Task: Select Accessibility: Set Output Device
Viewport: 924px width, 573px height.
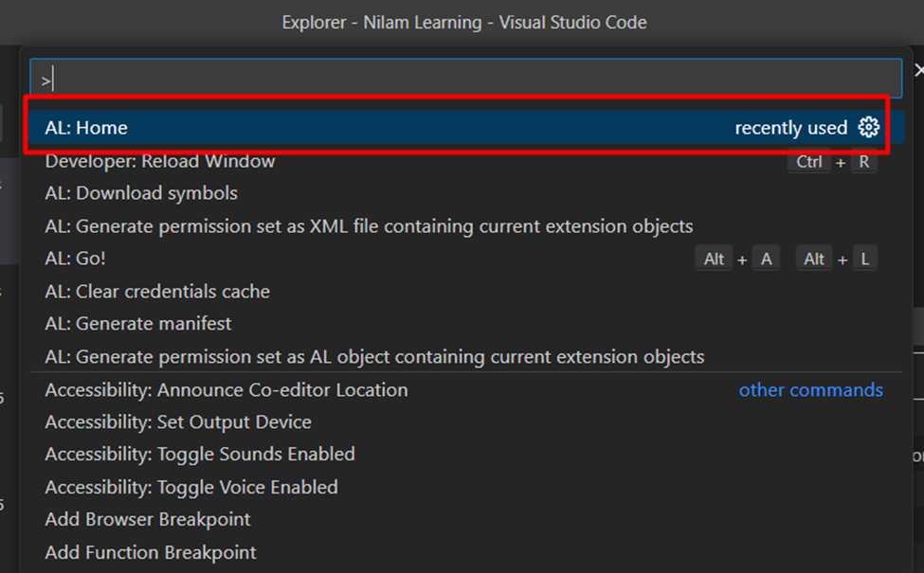Action: [466, 422]
